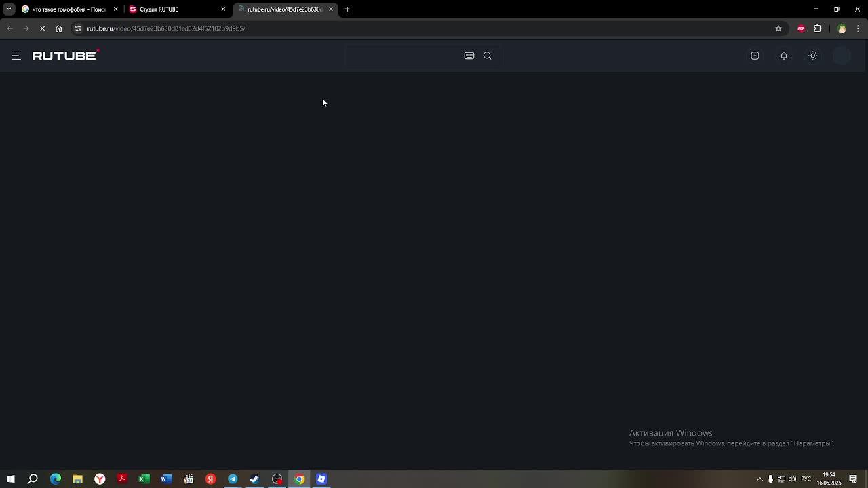
Task: Click the address bar URL
Action: pyautogui.click(x=166, y=28)
